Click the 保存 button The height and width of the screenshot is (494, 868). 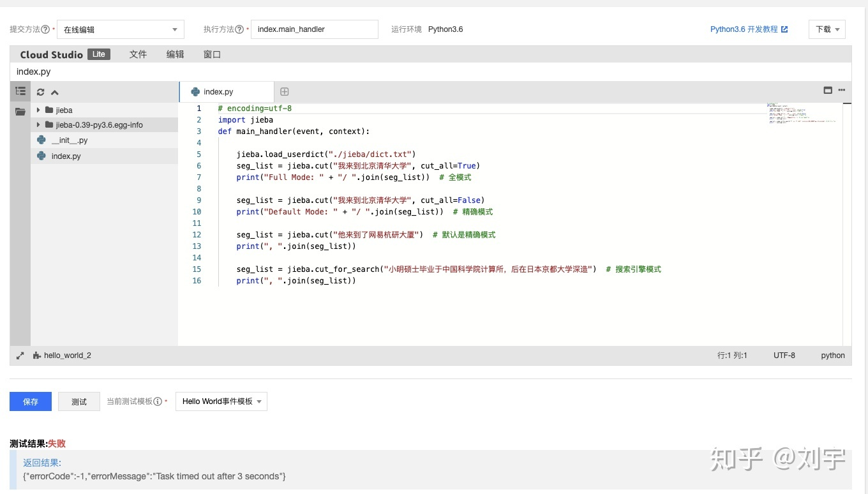(31, 401)
